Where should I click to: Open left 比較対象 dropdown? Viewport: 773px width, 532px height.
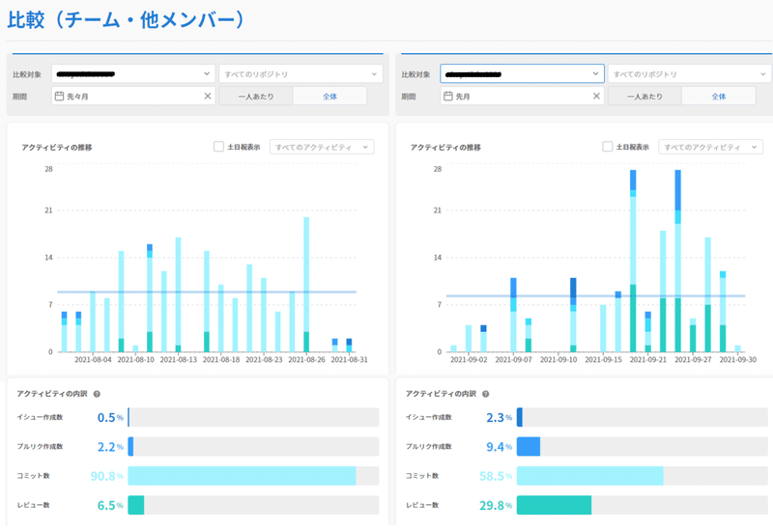click(133, 74)
